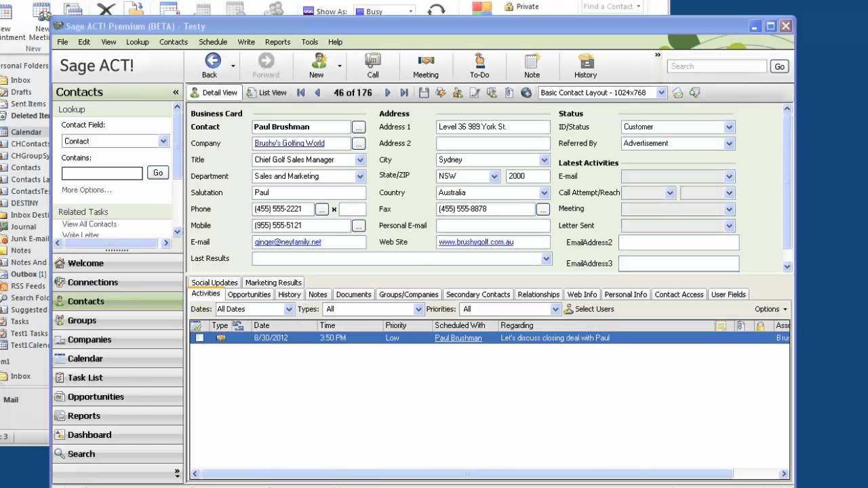Expand the City dropdown
The height and width of the screenshot is (488, 868).
tap(545, 160)
